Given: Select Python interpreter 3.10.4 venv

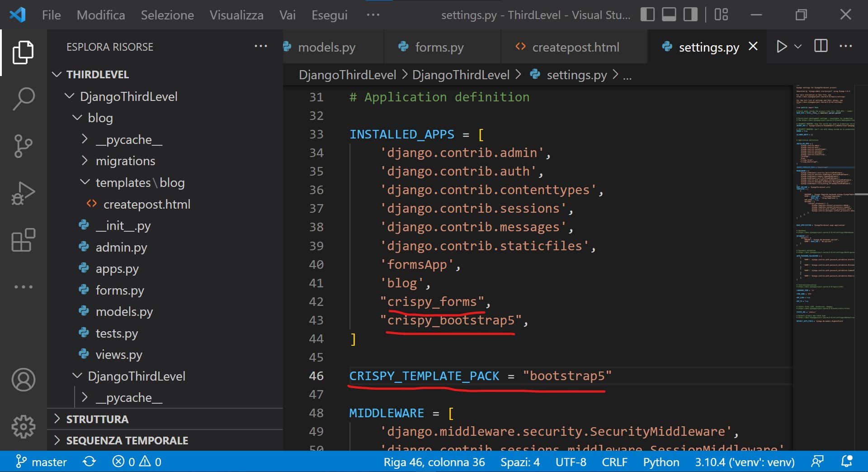Looking at the screenshot, I should click(x=745, y=462).
